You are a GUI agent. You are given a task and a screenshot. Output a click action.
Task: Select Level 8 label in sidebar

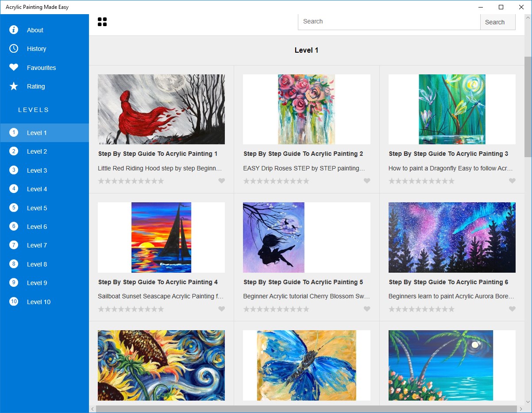[x=37, y=264]
